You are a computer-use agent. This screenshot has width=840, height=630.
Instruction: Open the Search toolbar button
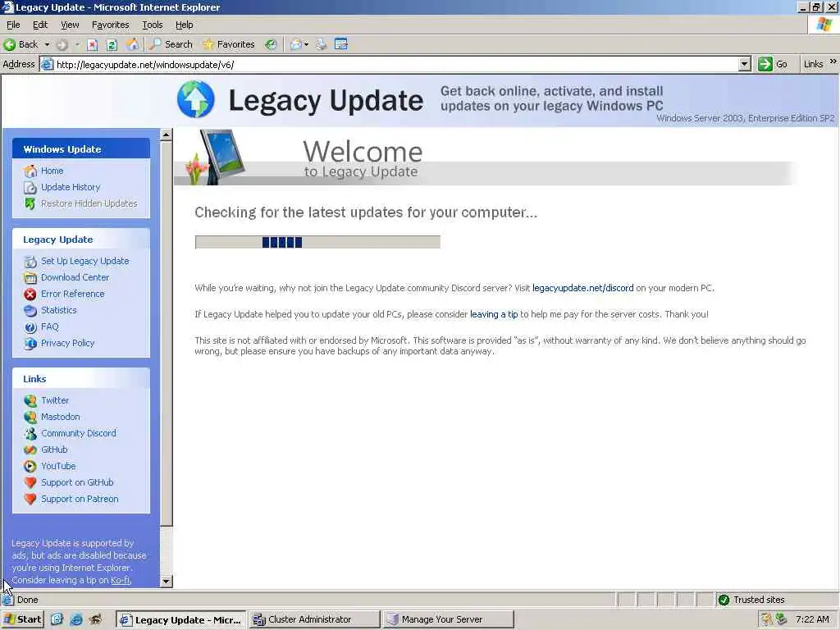pyautogui.click(x=171, y=44)
